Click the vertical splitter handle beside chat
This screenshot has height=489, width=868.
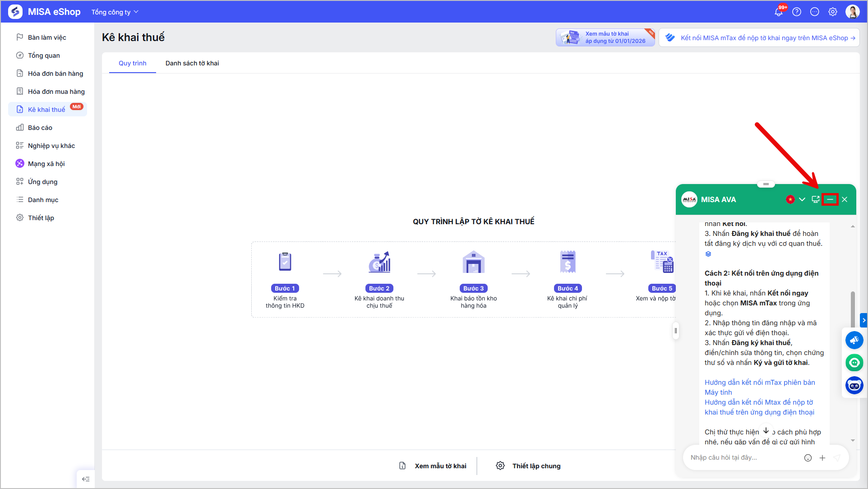click(x=676, y=331)
